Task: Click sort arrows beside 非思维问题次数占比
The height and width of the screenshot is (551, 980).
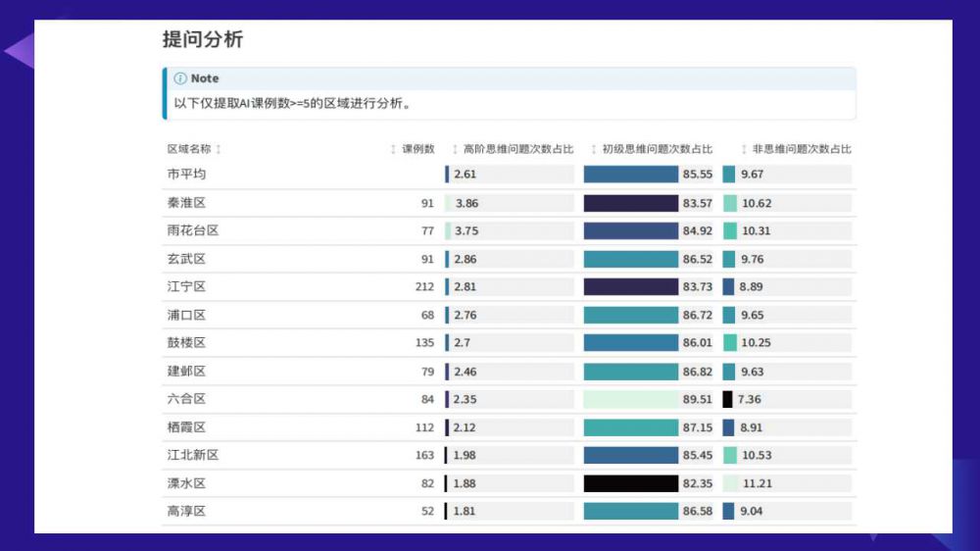Action: (x=744, y=149)
